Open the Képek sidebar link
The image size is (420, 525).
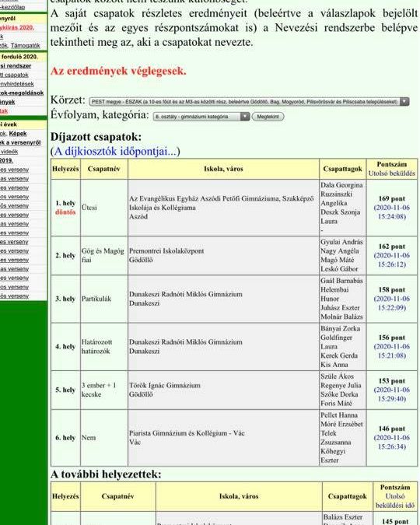(18, 134)
